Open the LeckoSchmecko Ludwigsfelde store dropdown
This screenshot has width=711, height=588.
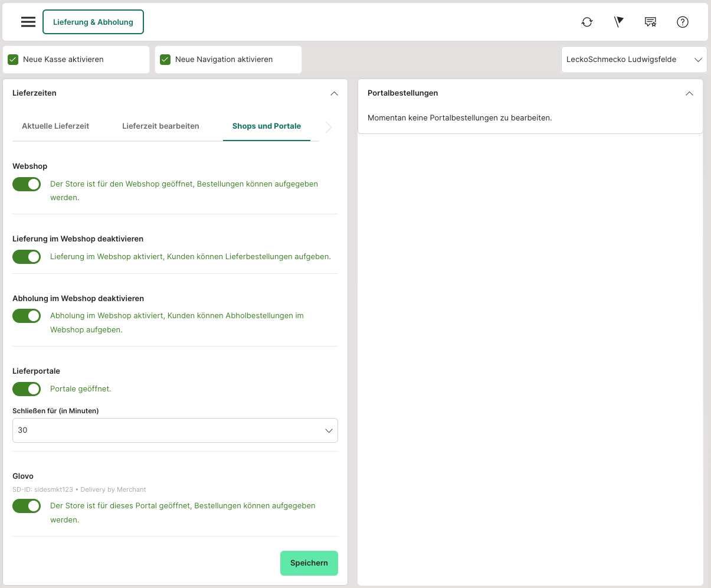[x=634, y=60]
